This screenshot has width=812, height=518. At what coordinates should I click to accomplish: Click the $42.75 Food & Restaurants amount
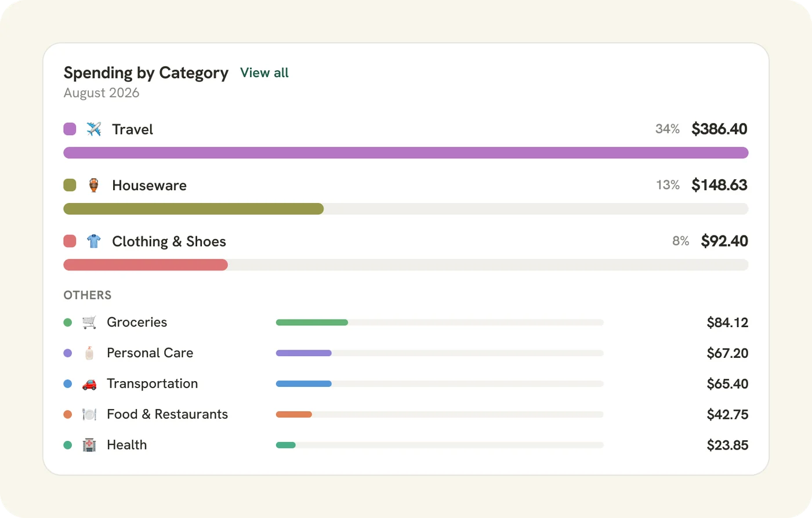pyautogui.click(x=727, y=415)
